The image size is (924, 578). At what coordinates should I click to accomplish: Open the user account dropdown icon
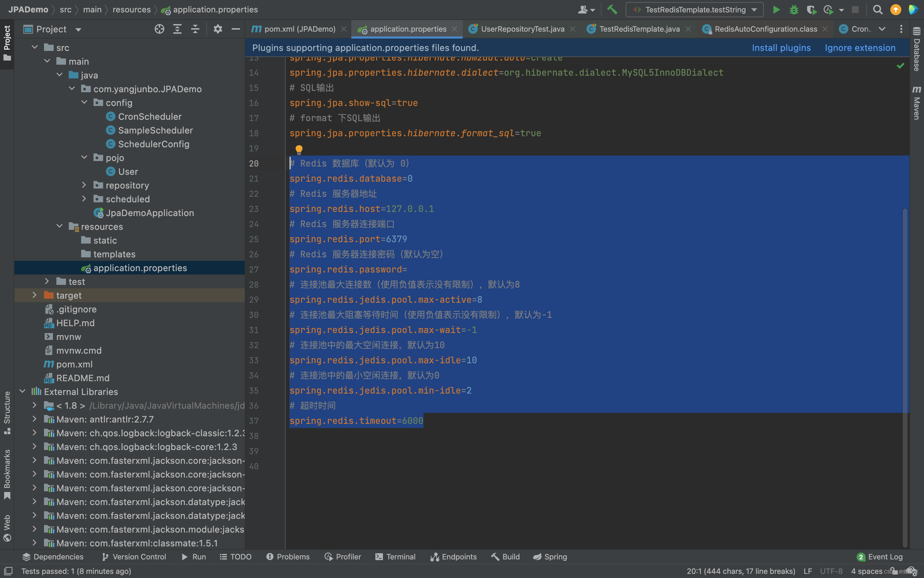[586, 10]
